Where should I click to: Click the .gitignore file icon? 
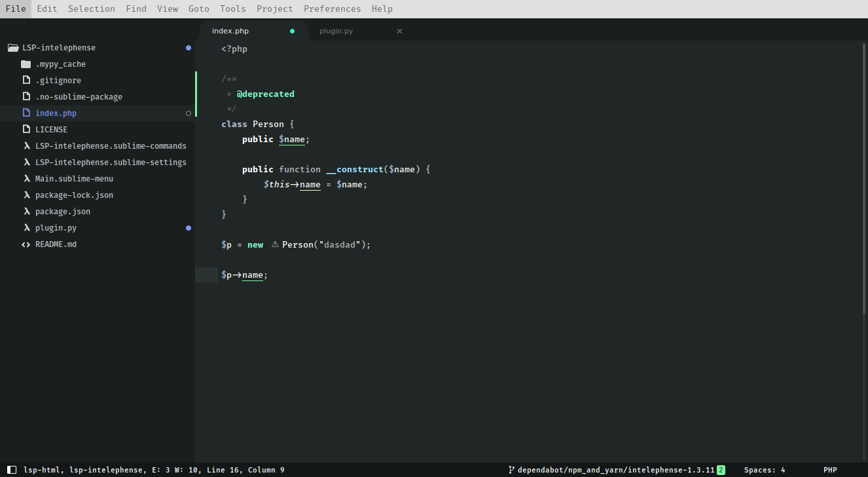[x=26, y=80]
